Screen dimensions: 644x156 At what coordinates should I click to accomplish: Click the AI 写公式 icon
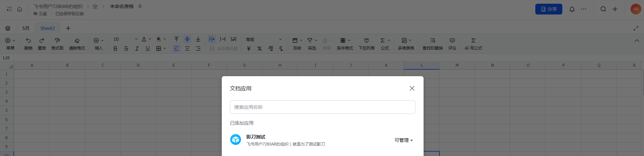(x=473, y=40)
